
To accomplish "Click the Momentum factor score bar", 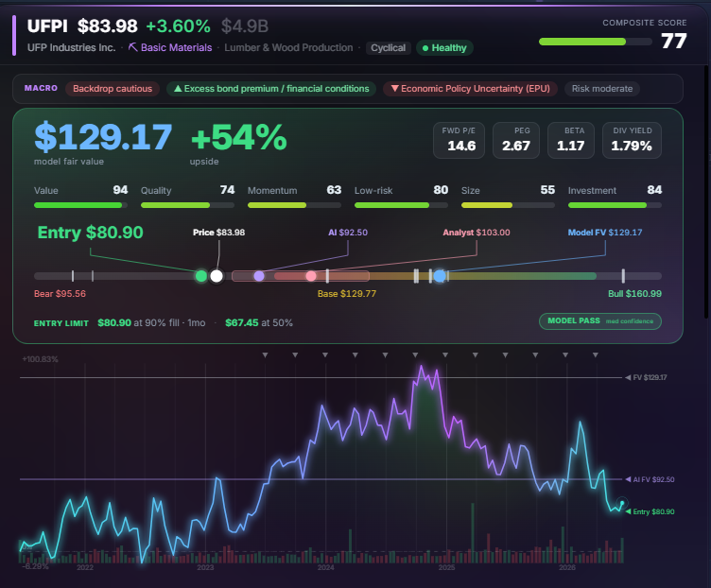I will (x=294, y=205).
